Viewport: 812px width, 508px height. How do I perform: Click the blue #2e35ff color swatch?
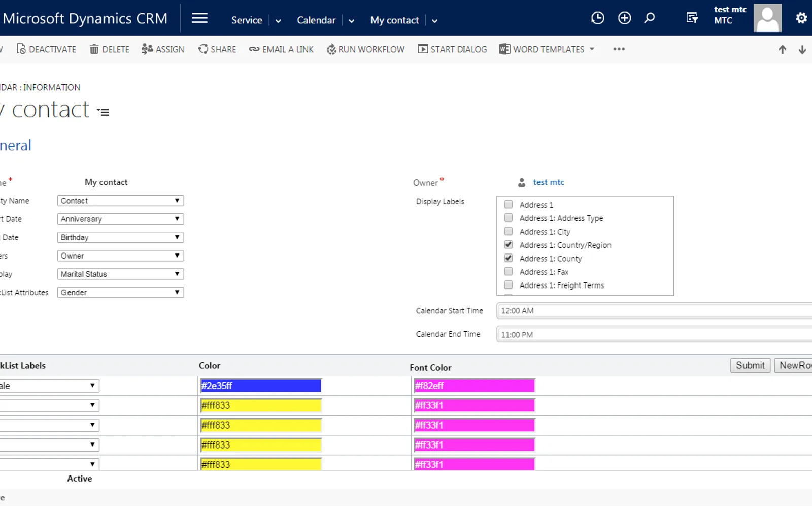click(x=261, y=386)
